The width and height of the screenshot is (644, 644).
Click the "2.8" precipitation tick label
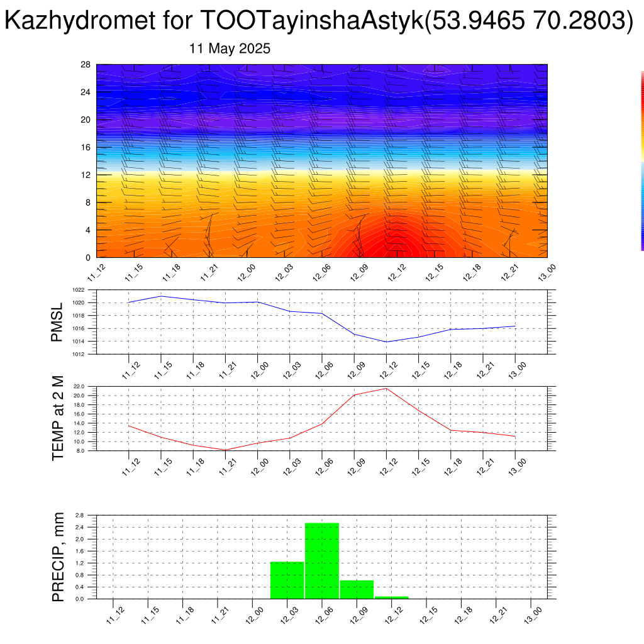pyautogui.click(x=80, y=515)
